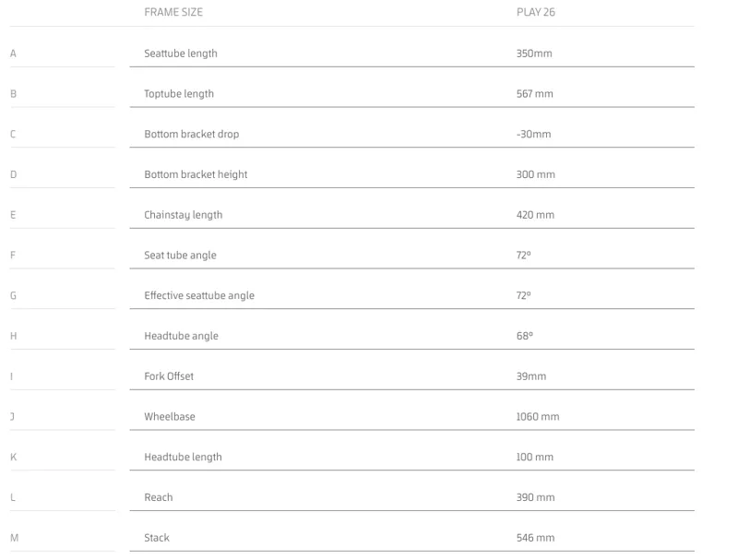Select the Bottom bracket drop label
The height and width of the screenshot is (560, 738).
[192, 134]
